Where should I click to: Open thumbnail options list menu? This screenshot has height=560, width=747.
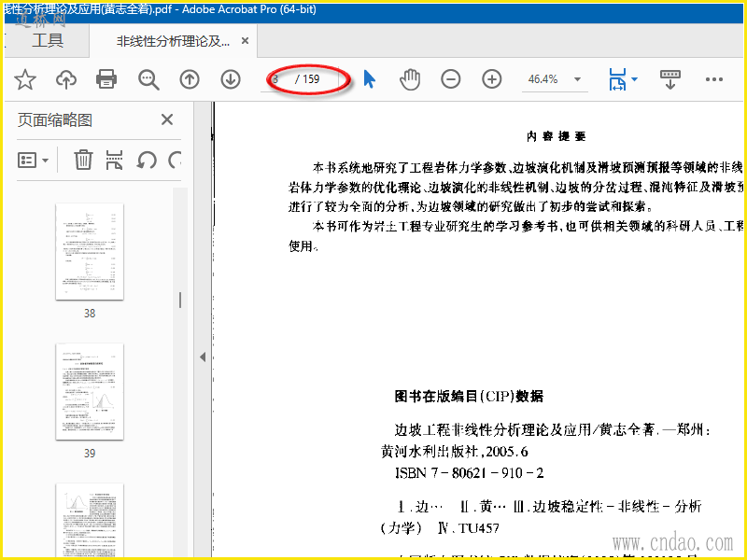click(33, 160)
